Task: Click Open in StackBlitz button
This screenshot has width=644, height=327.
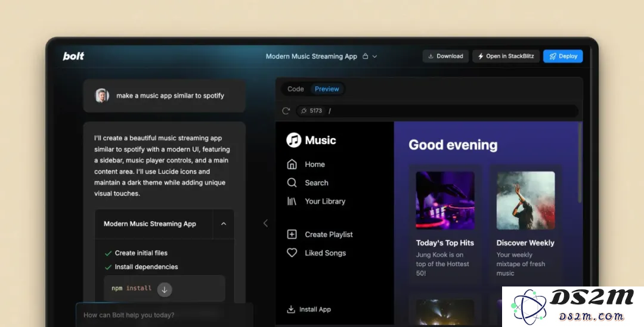Action: [x=506, y=56]
